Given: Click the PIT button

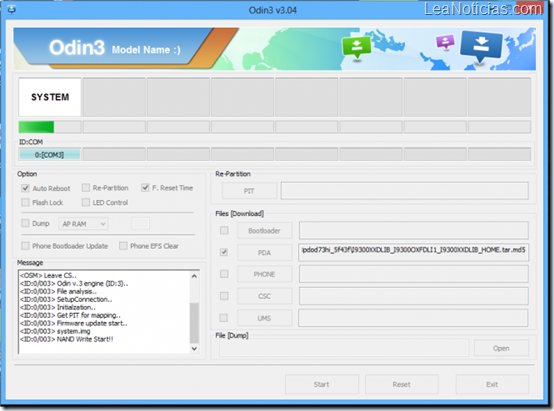Looking at the screenshot, I should (249, 191).
